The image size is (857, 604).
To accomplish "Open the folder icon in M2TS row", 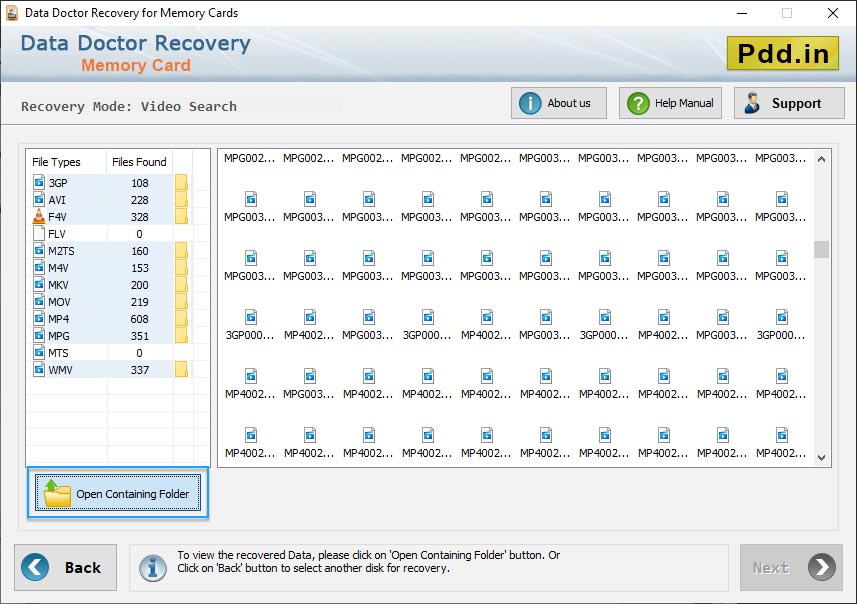I will (x=181, y=250).
